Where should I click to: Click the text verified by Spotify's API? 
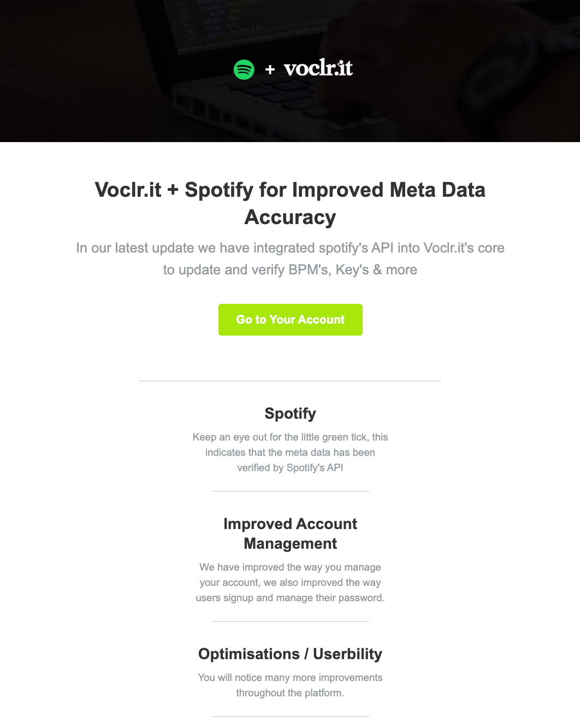(x=290, y=468)
